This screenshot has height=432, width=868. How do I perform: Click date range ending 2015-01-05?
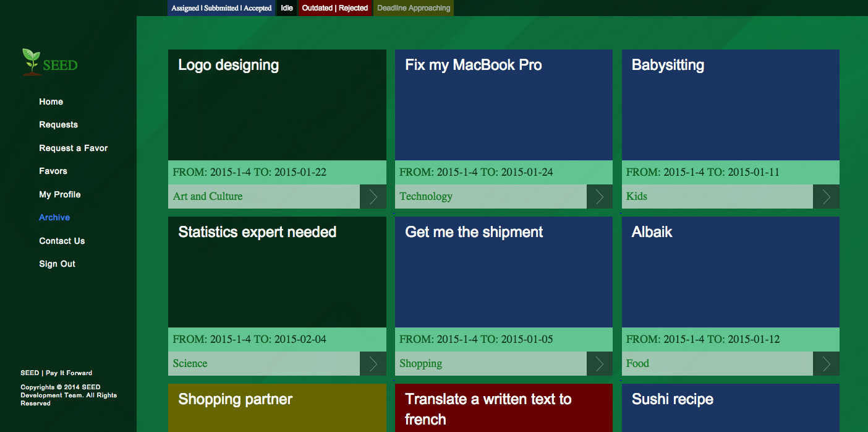point(476,339)
